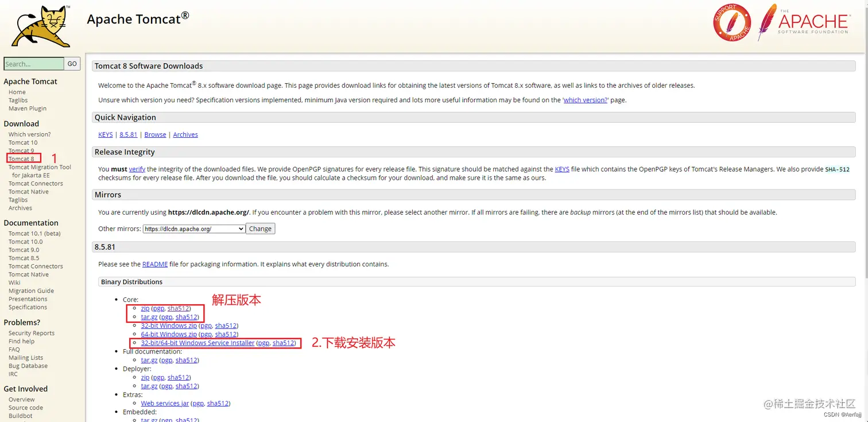Go to Tomcat 8 download page
The image size is (868, 422).
point(21,158)
